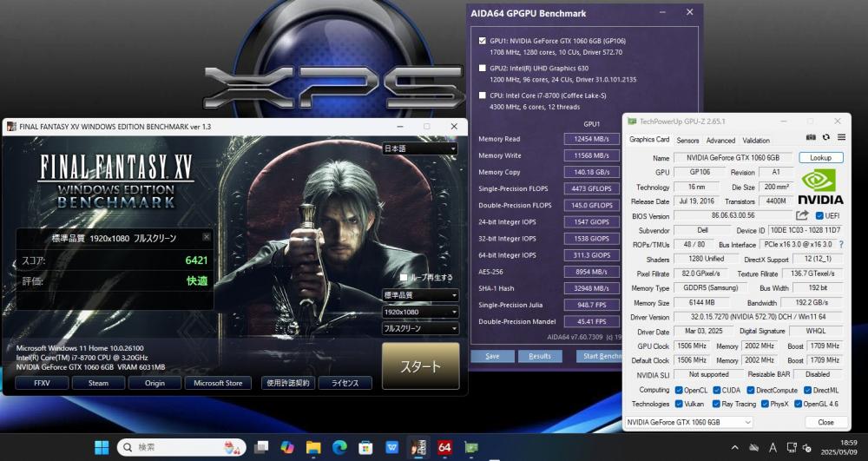Close the FFXV score result panel

[206, 237]
